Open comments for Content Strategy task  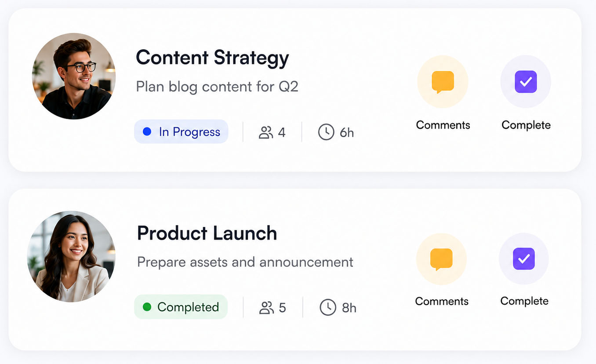coord(443,82)
